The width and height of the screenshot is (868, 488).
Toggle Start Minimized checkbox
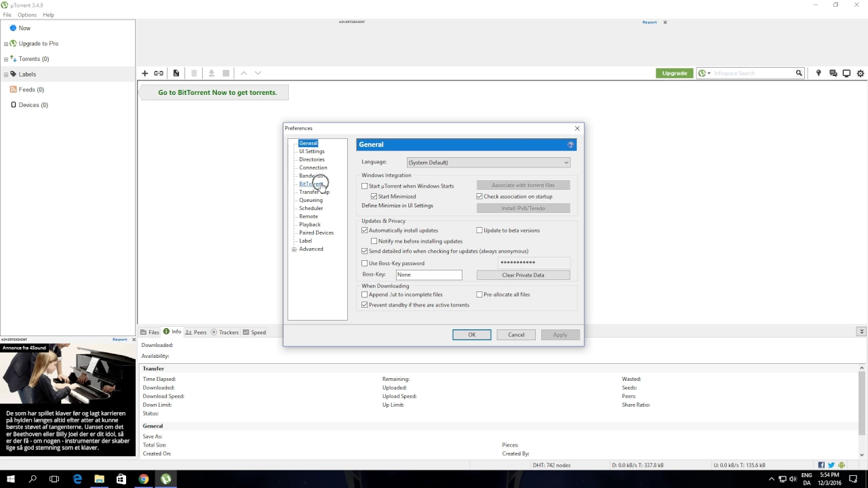374,197
